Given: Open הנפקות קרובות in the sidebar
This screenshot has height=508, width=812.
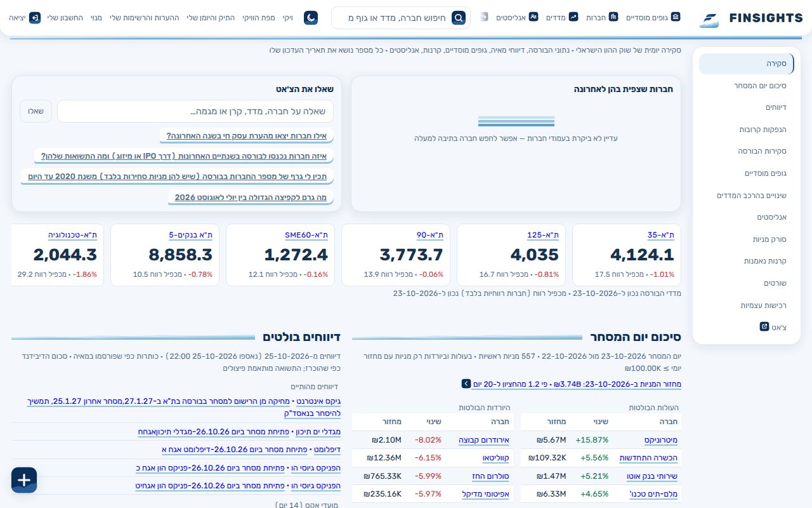Looking at the screenshot, I should tap(747, 130).
